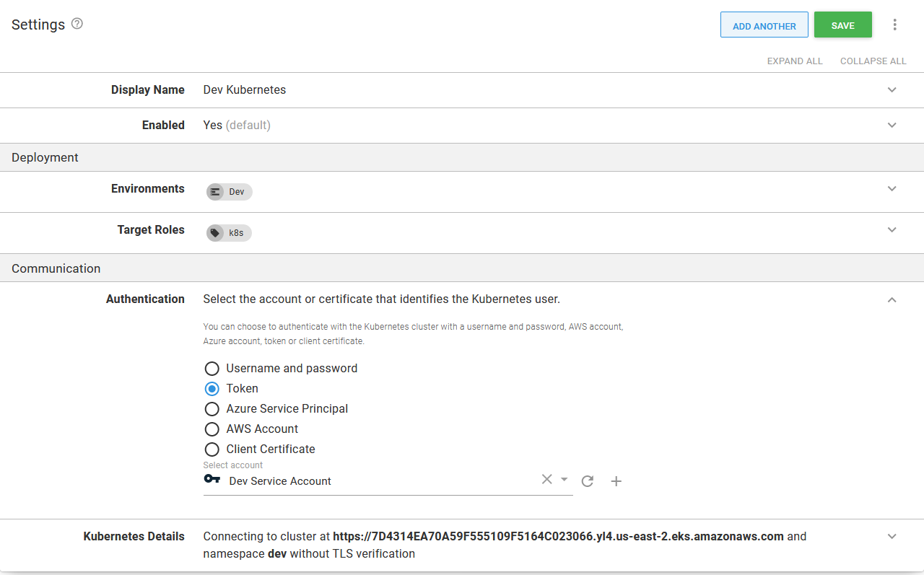Image resolution: width=924 pixels, height=575 pixels.
Task: Expand the Display Name row
Action: point(892,89)
